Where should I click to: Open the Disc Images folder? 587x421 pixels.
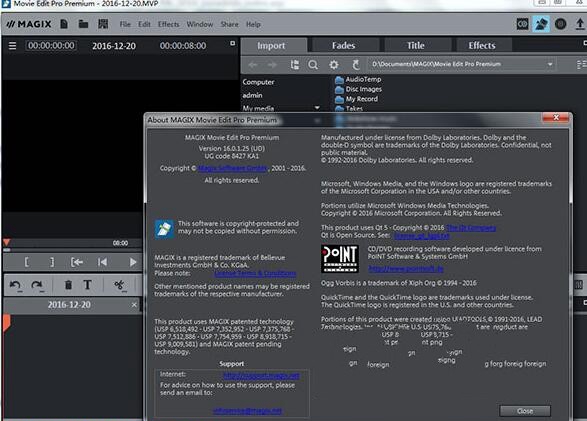coord(359,89)
